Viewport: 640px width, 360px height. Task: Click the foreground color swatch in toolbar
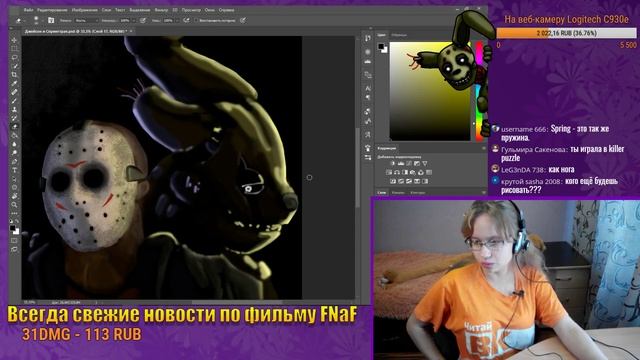pyautogui.click(x=13, y=228)
